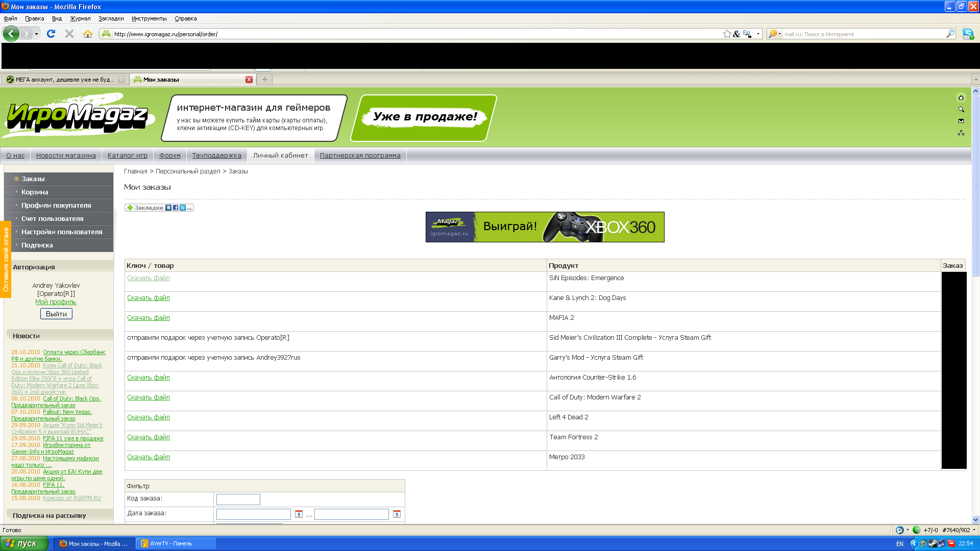Click the red Skype status tray icon
Viewport: 980px width, 551px height.
coord(951,543)
